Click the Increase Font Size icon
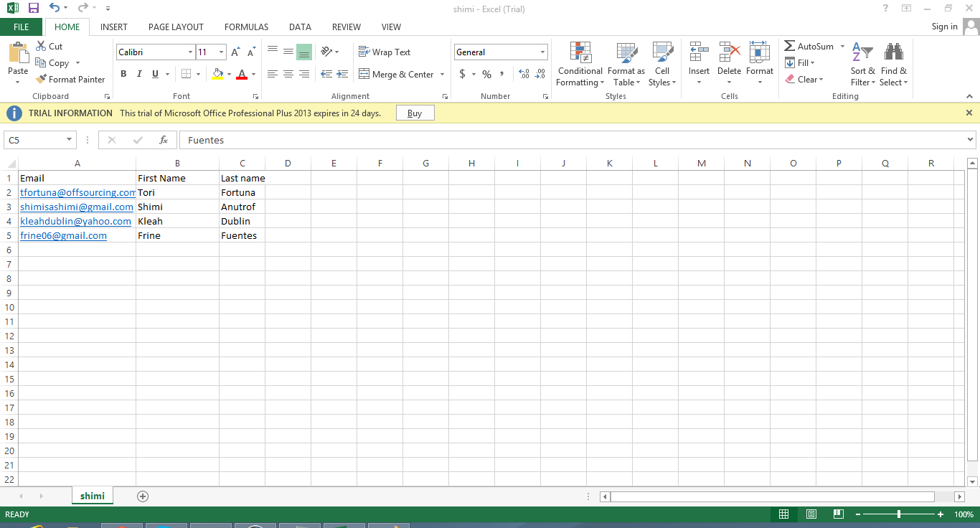Viewport: 980px width, 528px height. (x=235, y=52)
